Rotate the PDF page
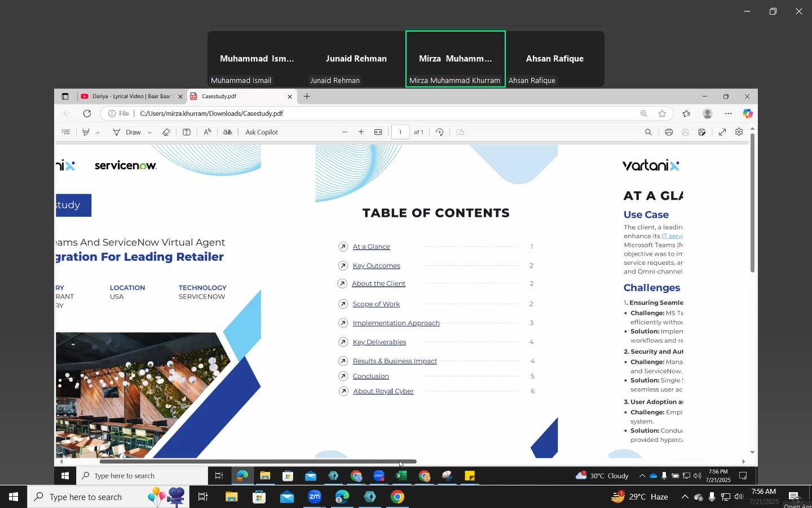This screenshot has width=812, height=508. (440, 132)
